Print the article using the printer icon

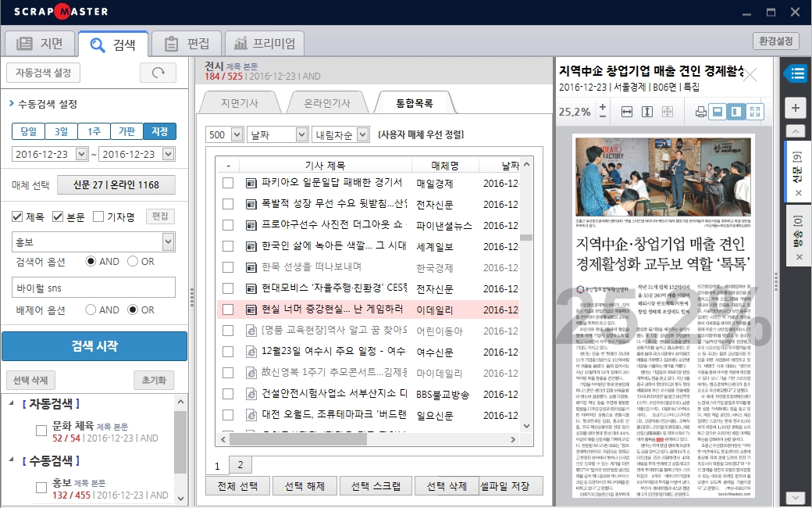pos(700,112)
